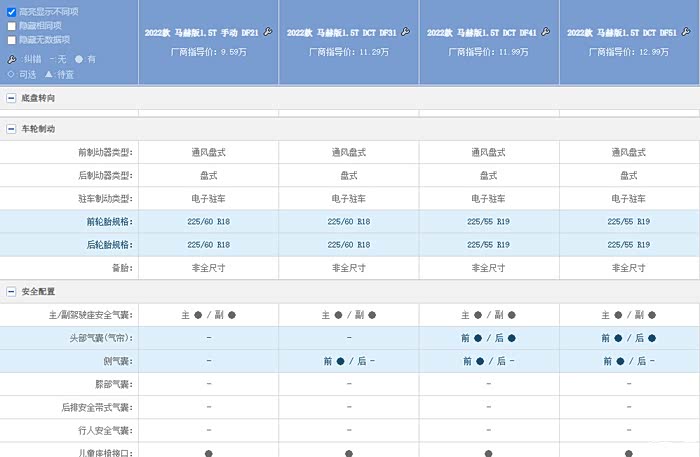
Task: Click the 厂商指导价 12.99万 price text
Action: pos(629,52)
